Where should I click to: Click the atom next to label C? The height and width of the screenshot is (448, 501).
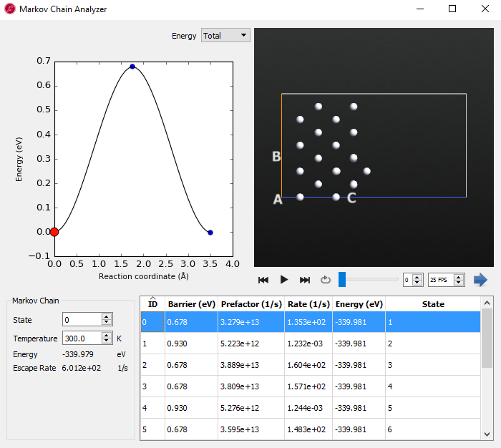click(x=336, y=197)
